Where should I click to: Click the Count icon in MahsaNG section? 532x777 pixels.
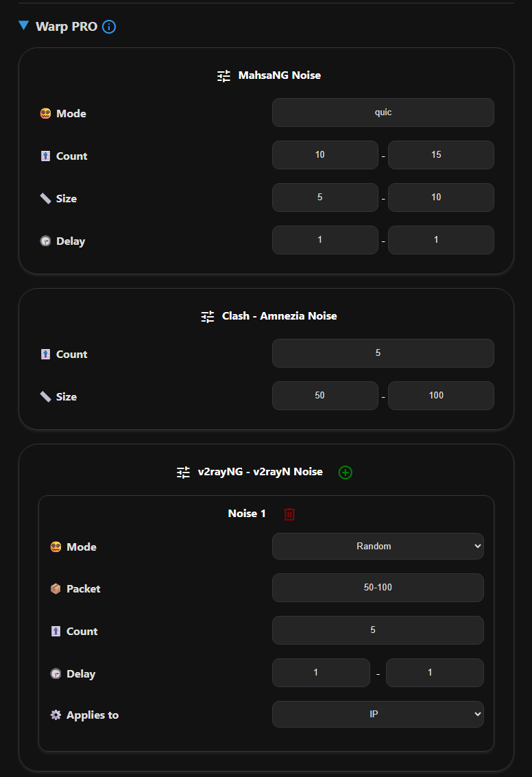45,156
